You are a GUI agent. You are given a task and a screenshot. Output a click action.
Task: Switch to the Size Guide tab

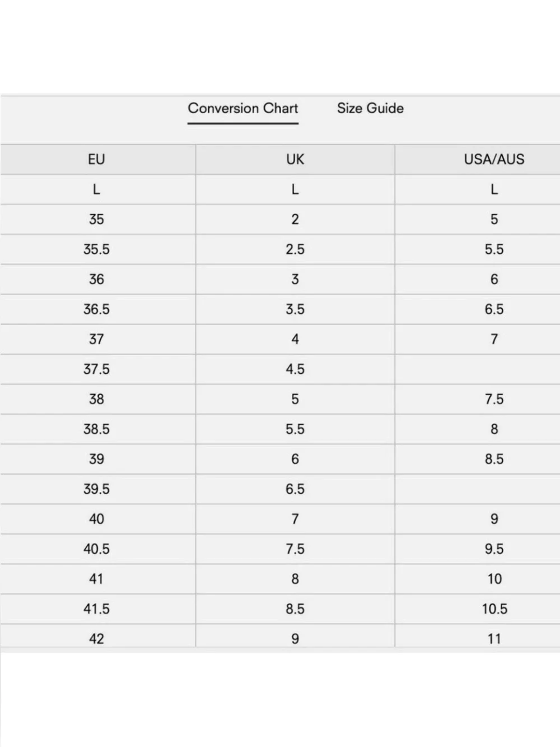coord(370,108)
